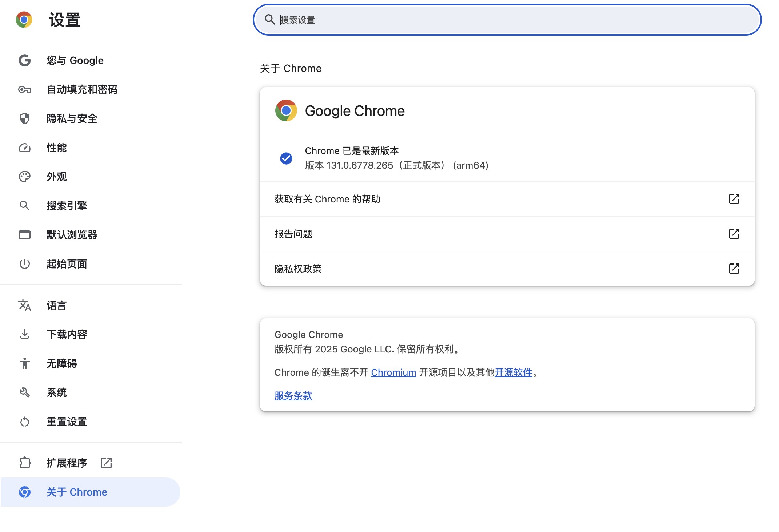Click the power icon for 起始页面
This screenshot has width=779, height=532.
click(25, 264)
